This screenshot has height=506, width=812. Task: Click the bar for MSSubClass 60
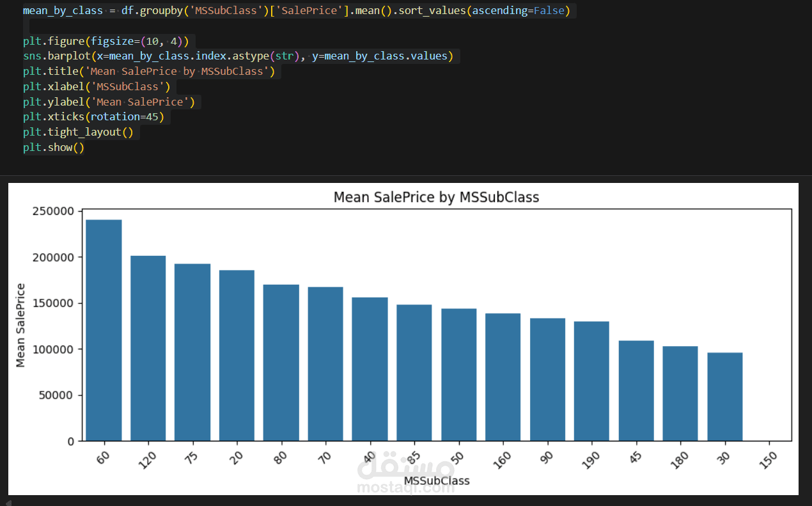(x=104, y=330)
